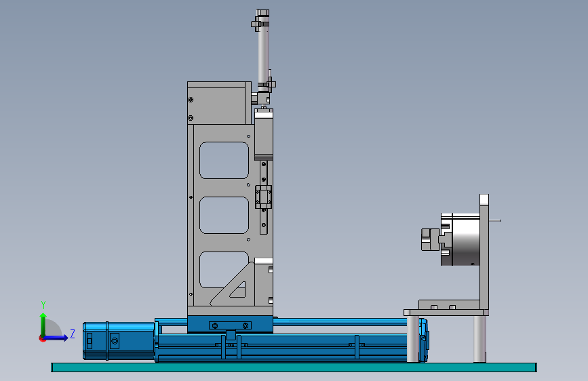Screen dimensions: 588x381
Task: Select the right support post under the chuck plate
Action: click(x=479, y=339)
